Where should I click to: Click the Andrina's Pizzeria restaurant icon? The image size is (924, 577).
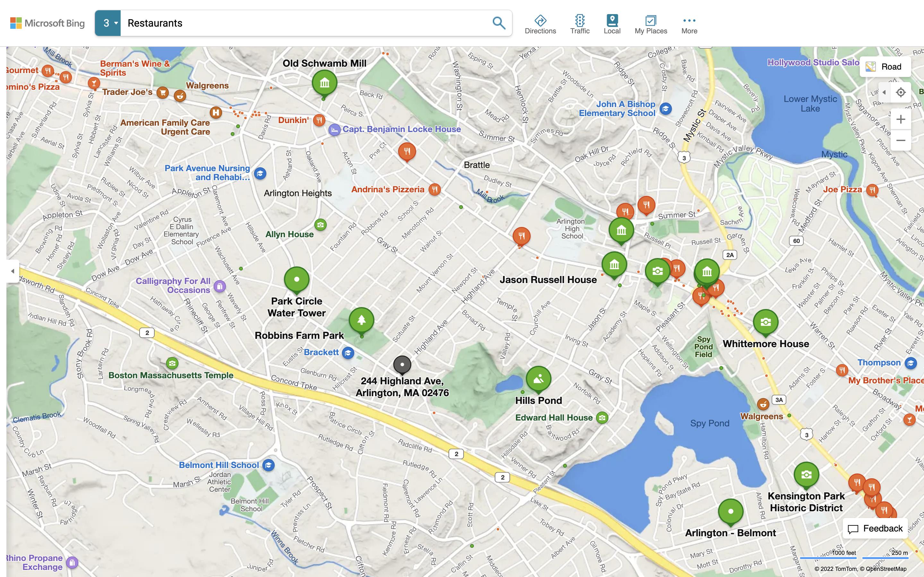tap(434, 189)
